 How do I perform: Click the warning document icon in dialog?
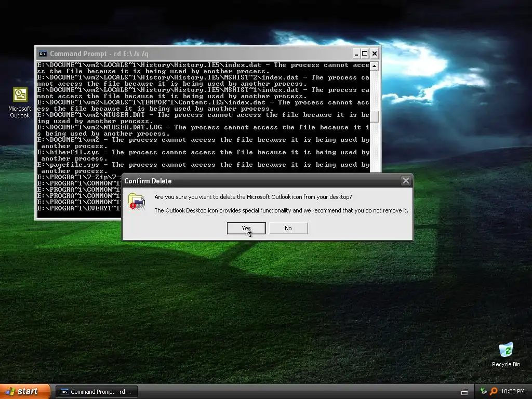(137, 202)
